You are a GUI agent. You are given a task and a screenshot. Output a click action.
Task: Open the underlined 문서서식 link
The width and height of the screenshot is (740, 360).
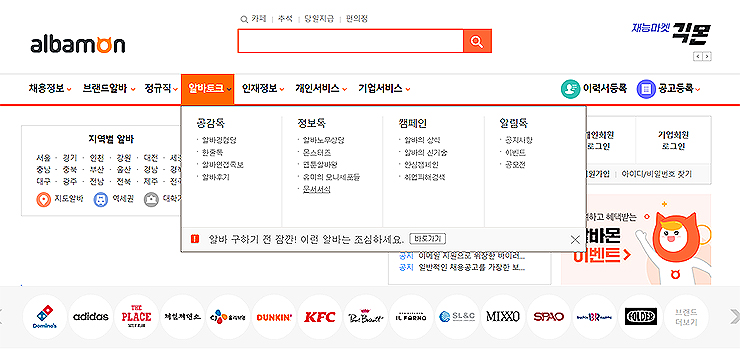pos(317,189)
